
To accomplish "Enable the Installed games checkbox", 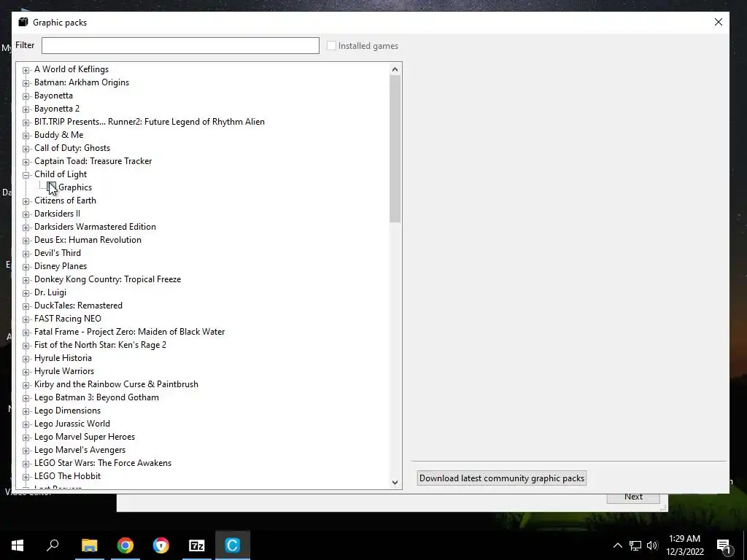I will [331, 46].
